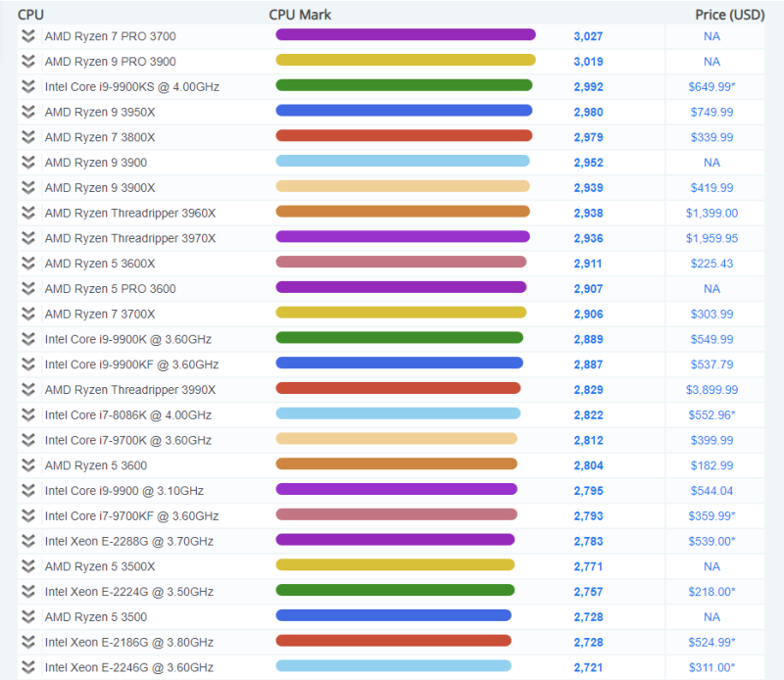This screenshot has height=680, width=784.
Task: Click double-chevron icon beside Xeon E-2224G
Action: pos(28,592)
